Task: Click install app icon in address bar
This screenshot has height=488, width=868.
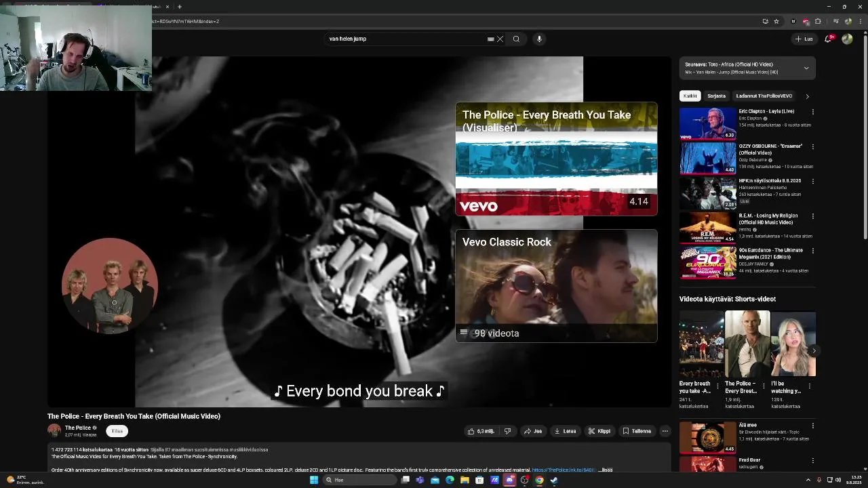Action: (765, 21)
